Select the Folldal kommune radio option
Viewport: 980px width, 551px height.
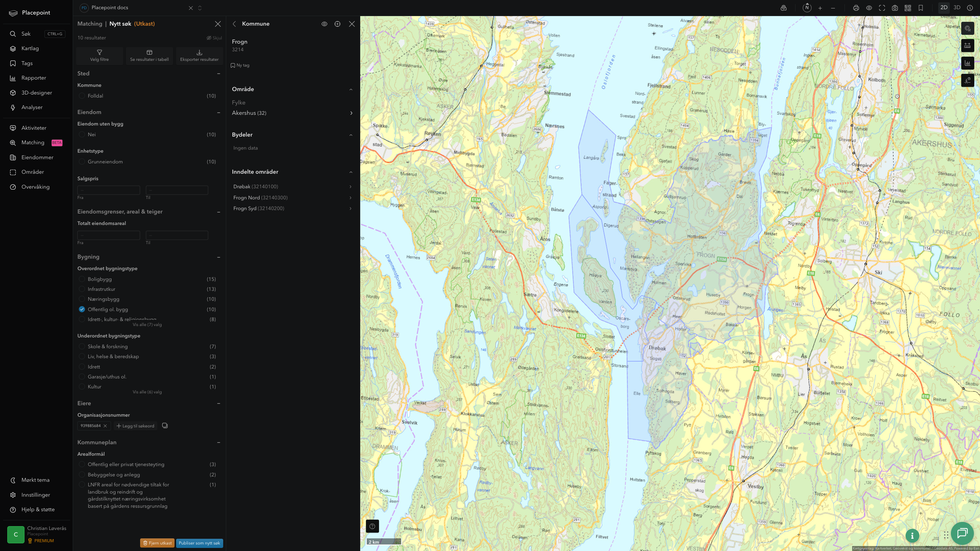[82, 96]
